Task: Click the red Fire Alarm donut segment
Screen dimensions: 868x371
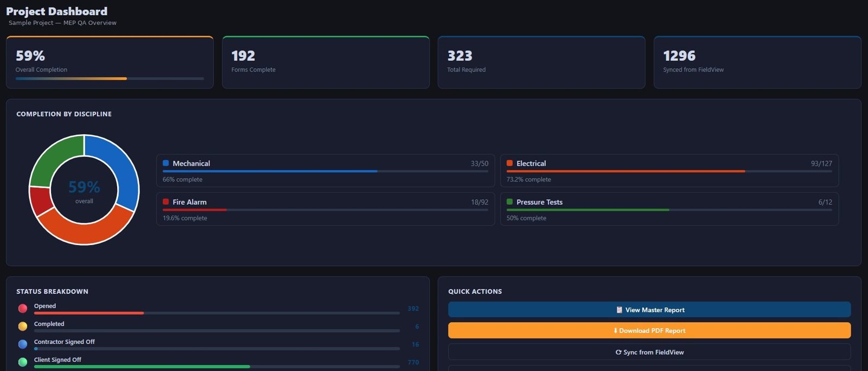Action: click(41, 200)
